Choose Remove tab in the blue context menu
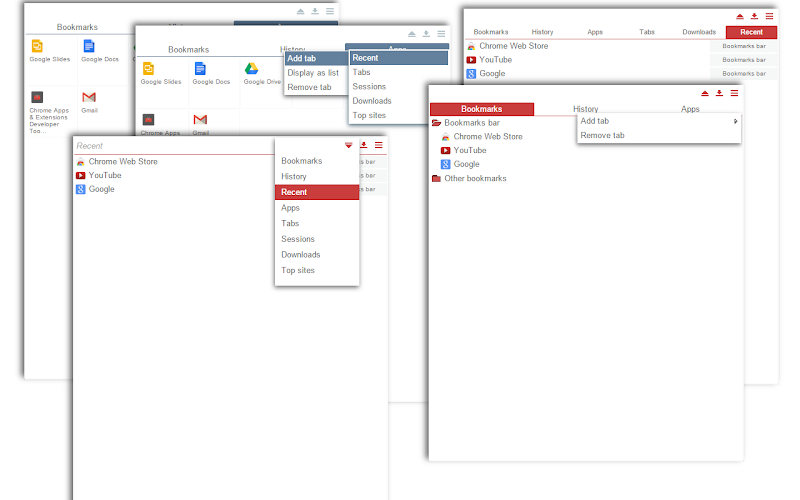 316,87
